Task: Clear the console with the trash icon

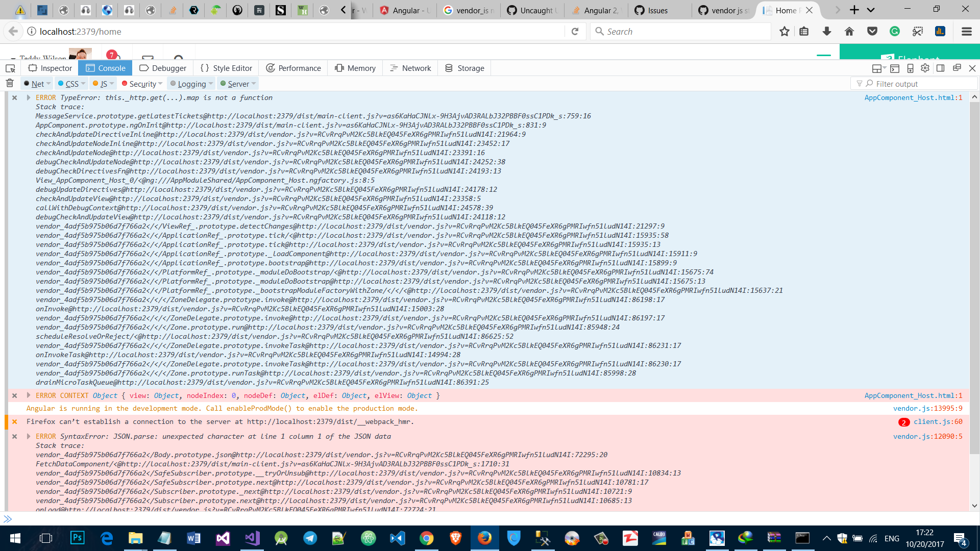Action: click(x=10, y=83)
